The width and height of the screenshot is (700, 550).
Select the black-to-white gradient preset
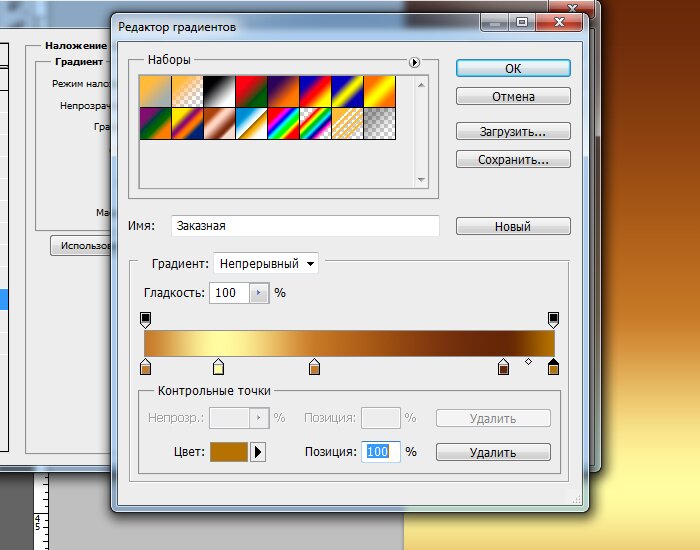(218, 92)
